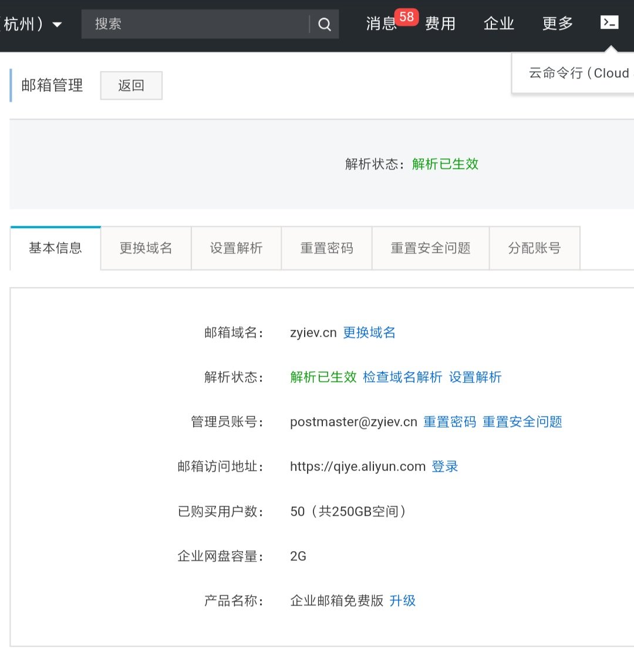Expand the 杭州 region selector
Viewport: 634px width, 672px height.
pos(32,23)
